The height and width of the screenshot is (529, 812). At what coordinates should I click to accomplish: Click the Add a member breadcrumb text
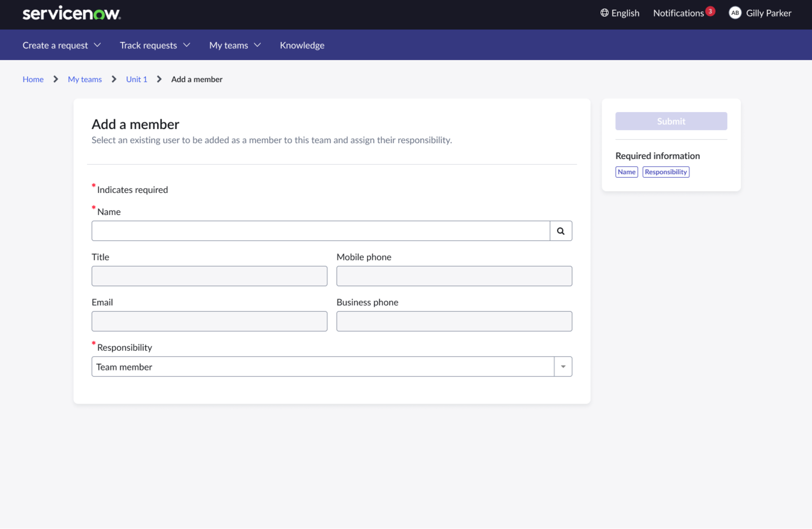(197, 79)
